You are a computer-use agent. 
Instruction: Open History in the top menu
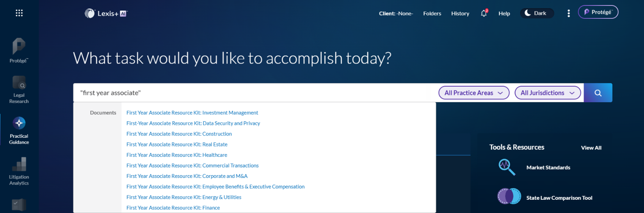tap(460, 13)
